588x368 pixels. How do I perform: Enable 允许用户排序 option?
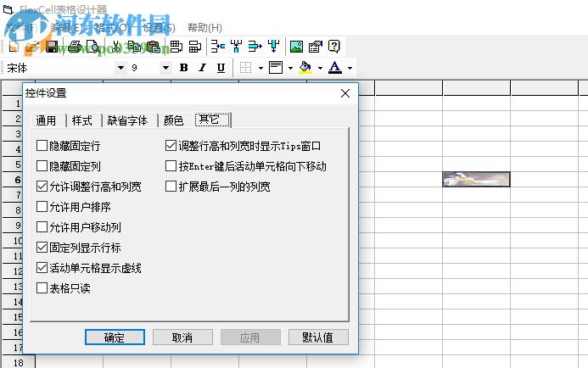[x=42, y=207]
